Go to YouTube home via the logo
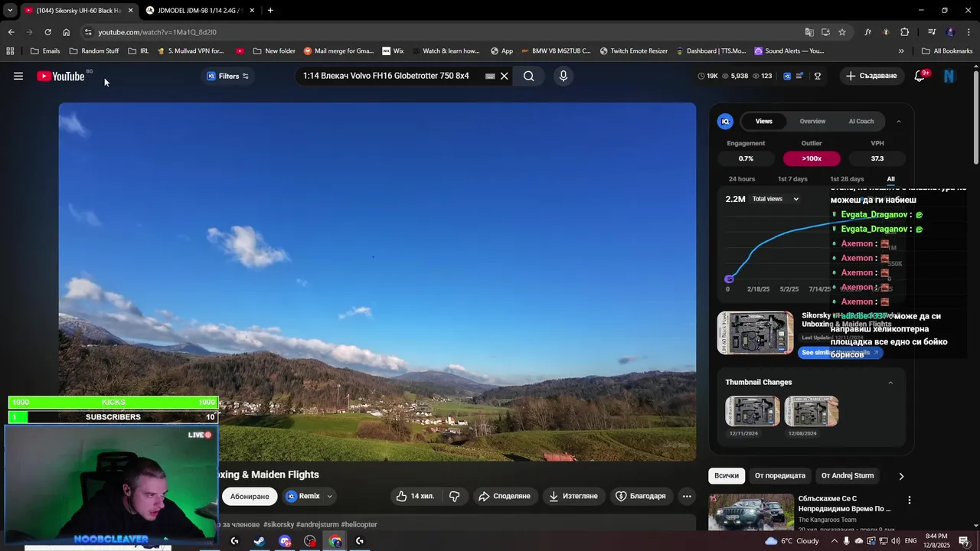This screenshot has width=980, height=551. click(60, 76)
